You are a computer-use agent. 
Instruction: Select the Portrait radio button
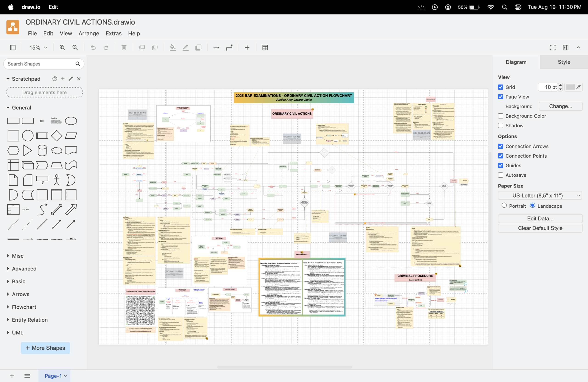point(504,206)
